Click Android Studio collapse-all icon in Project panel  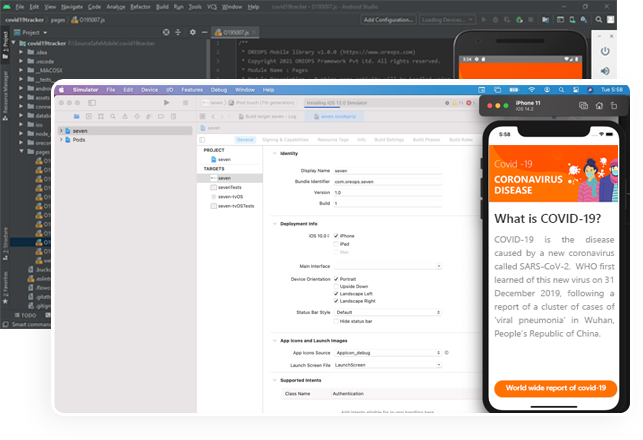pos(178,32)
